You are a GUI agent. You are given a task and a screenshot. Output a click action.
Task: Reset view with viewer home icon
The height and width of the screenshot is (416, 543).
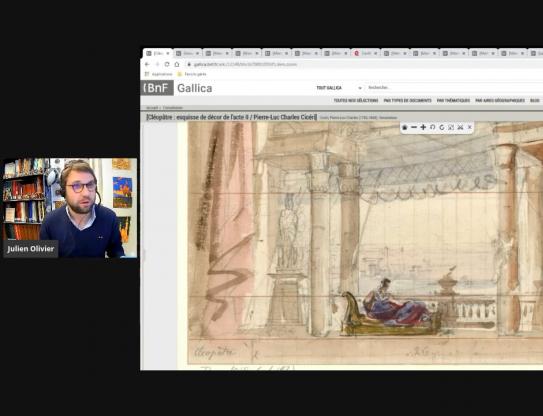[x=404, y=127]
